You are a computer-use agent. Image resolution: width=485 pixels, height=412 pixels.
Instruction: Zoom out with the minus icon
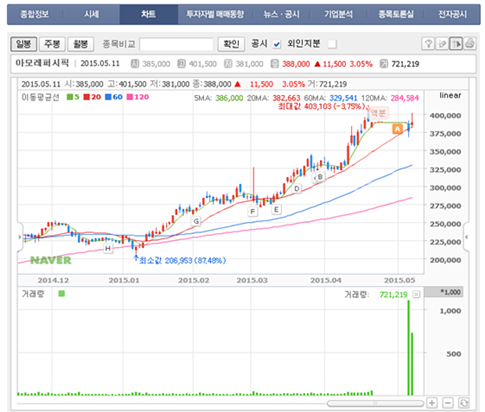(x=448, y=403)
